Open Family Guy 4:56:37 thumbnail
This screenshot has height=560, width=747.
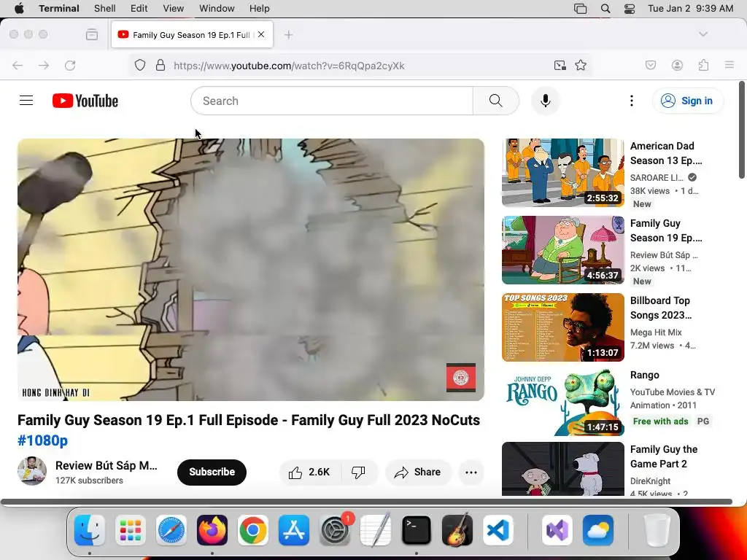point(562,250)
